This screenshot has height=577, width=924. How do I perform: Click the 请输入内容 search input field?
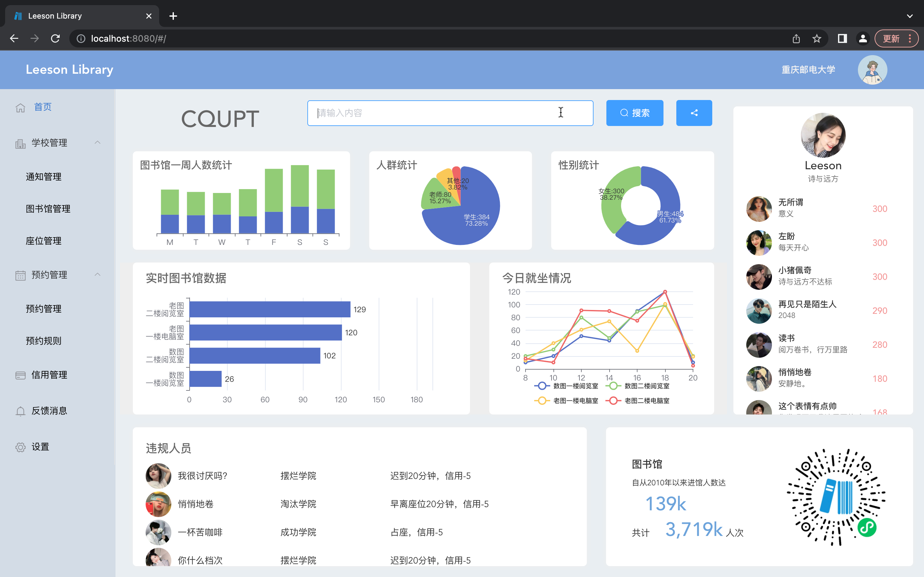(450, 113)
